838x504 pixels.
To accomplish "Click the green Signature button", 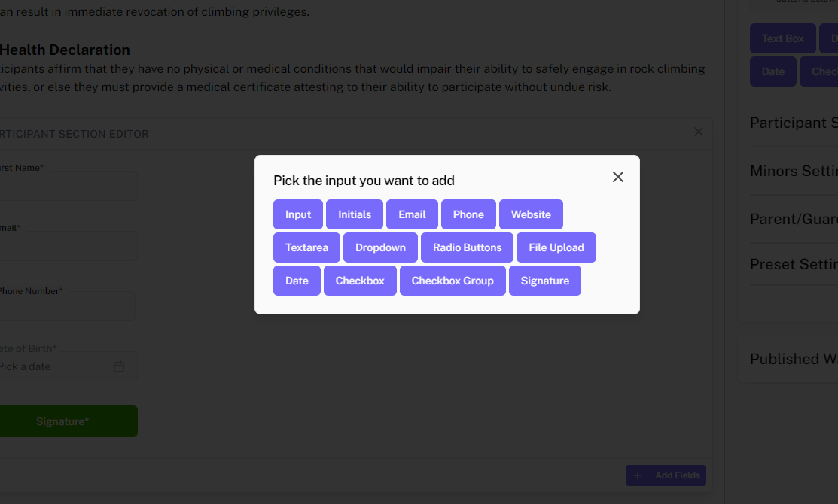I will click(x=64, y=421).
